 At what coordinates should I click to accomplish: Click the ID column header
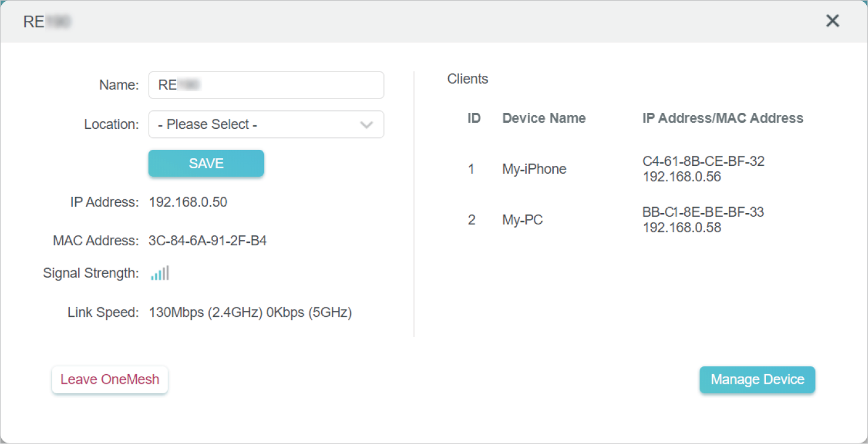474,118
